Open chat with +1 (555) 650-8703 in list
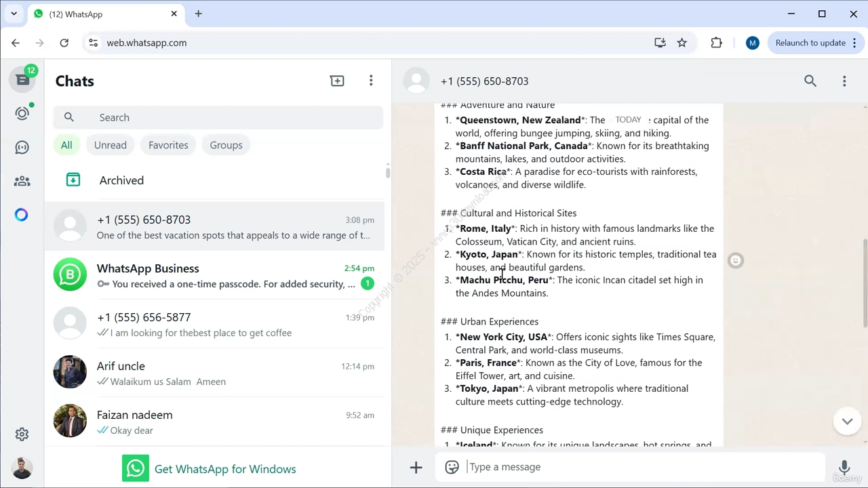Viewport: 868px width, 488px height. click(x=215, y=226)
